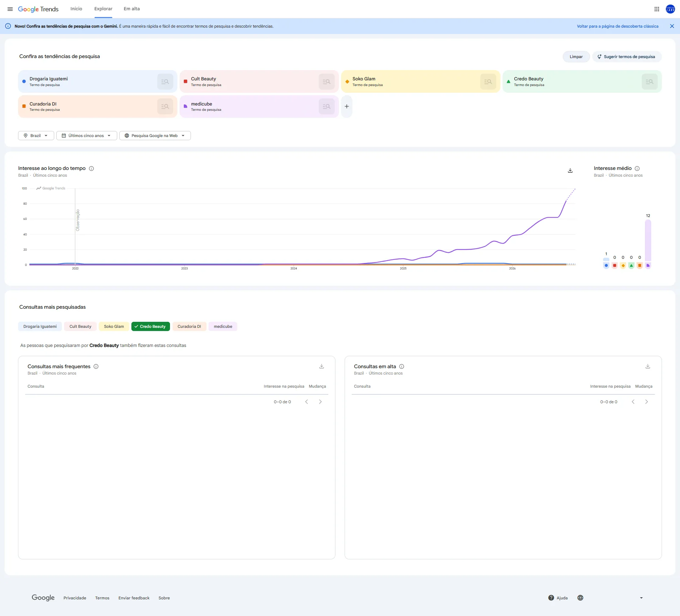Show info about Interesse médio

637,169
